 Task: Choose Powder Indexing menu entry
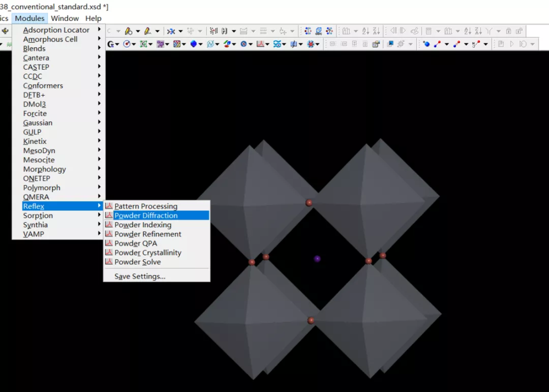coord(156,225)
